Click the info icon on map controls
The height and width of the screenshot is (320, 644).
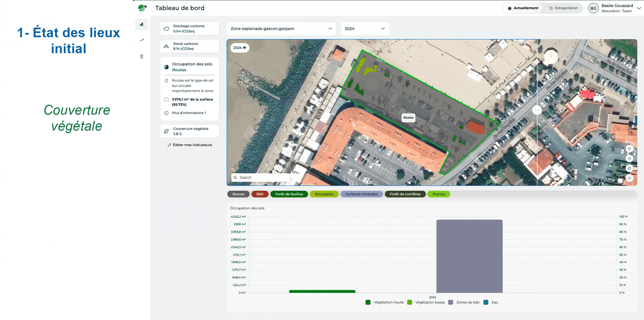[x=629, y=178]
